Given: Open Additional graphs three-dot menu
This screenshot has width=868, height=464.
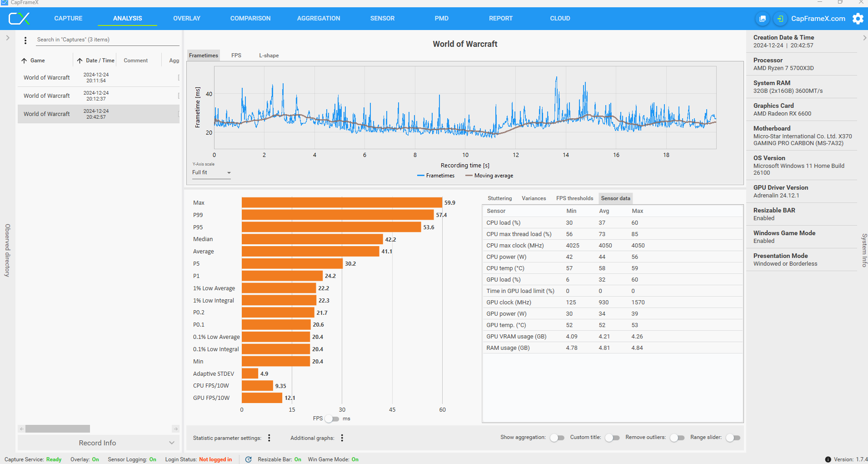Looking at the screenshot, I should coord(342,438).
